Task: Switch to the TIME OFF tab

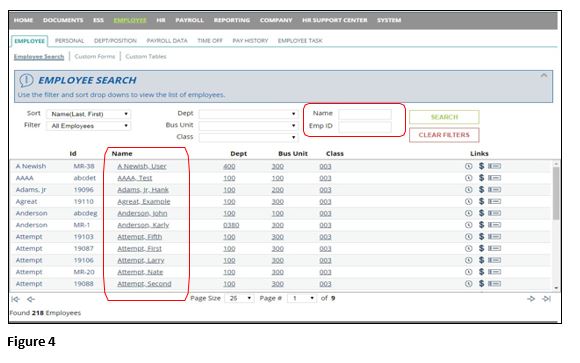Action: (210, 41)
